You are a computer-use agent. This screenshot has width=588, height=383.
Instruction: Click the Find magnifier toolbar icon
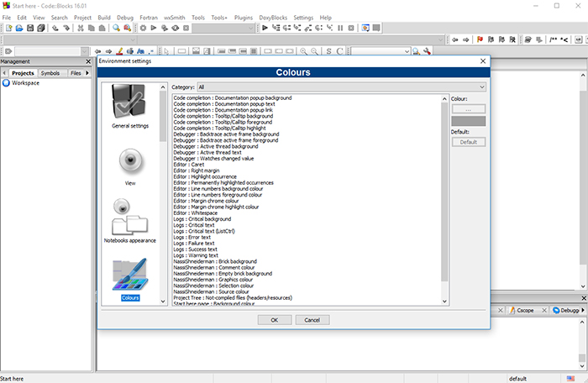116,28
